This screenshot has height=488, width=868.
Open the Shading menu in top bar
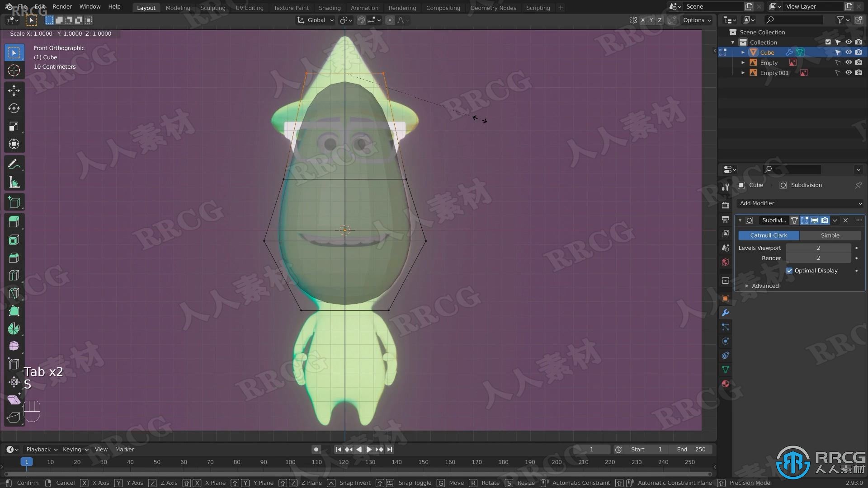tap(329, 7)
